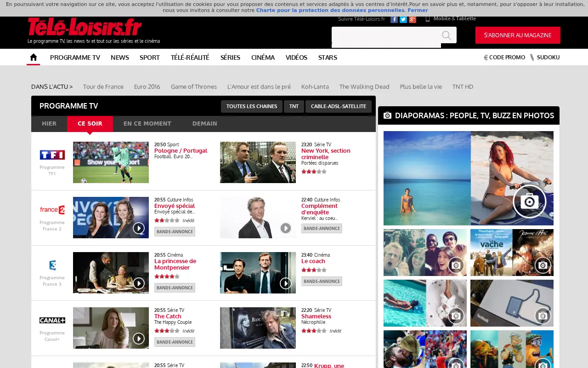Open the Séries menu item
Viewport: 588px width, 368px height.
point(230,57)
